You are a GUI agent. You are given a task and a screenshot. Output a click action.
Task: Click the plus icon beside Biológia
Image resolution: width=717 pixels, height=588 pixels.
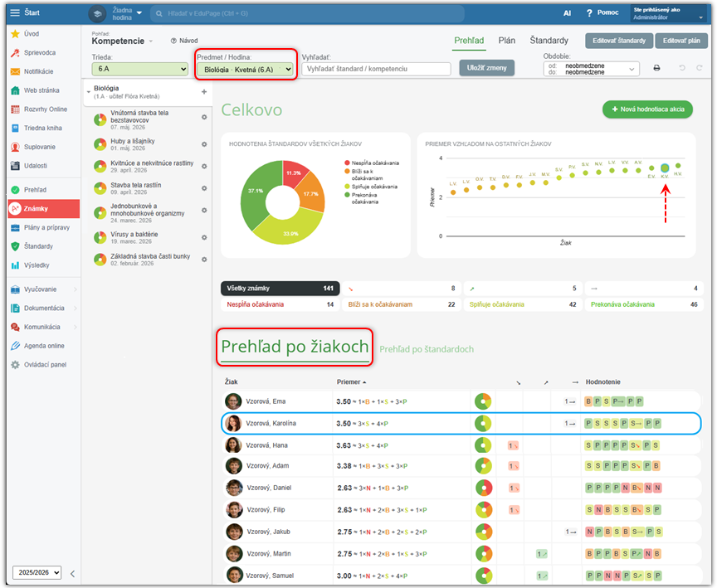[204, 92]
